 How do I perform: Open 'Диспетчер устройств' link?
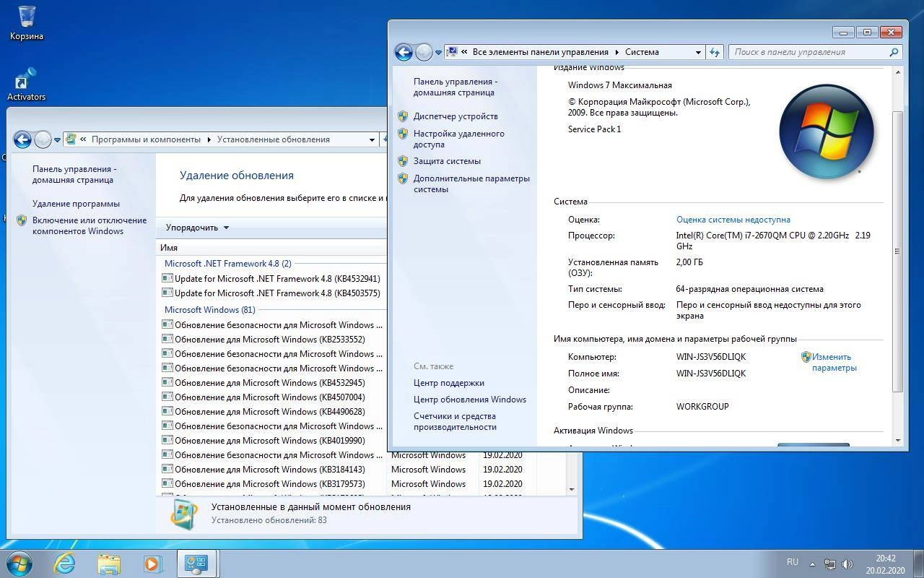point(456,116)
